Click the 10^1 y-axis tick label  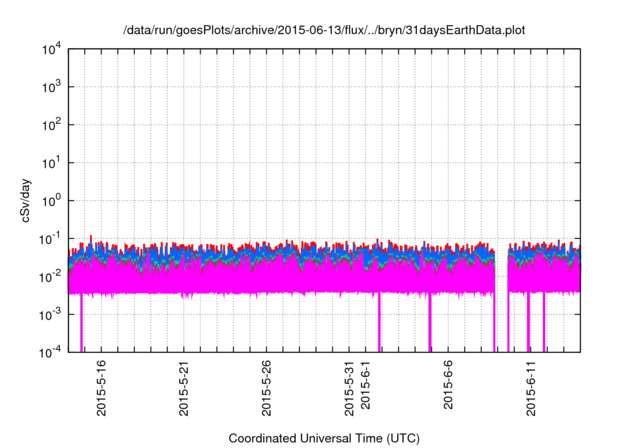click(x=51, y=163)
